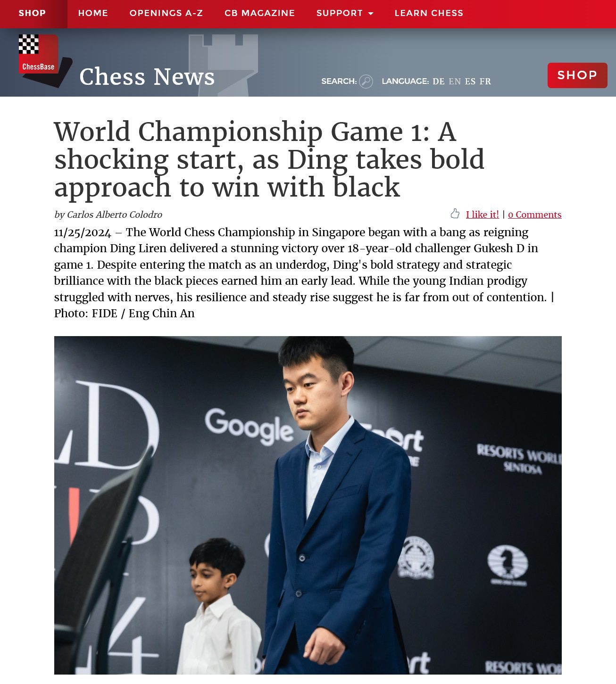Click the article headline text
616x684 pixels.
[269, 159]
